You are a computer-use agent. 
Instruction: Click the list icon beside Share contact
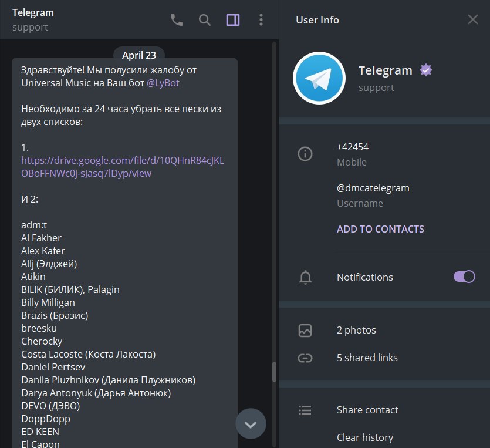305,410
